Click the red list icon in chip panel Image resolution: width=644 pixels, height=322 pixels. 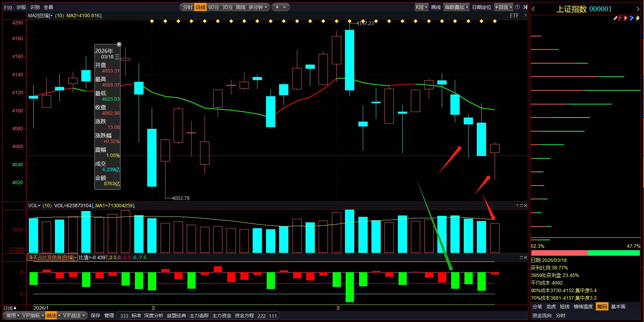(621, 18)
